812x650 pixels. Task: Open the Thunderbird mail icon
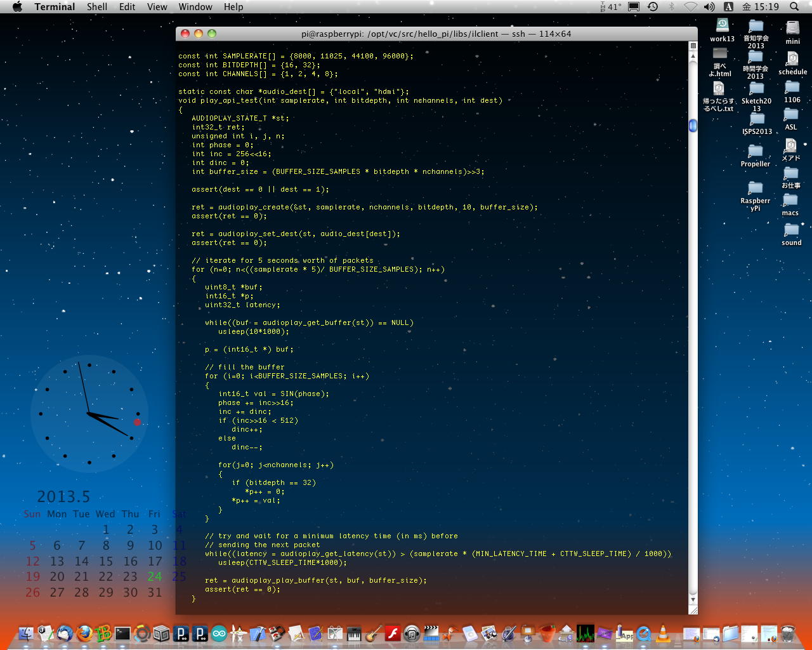pos(64,633)
